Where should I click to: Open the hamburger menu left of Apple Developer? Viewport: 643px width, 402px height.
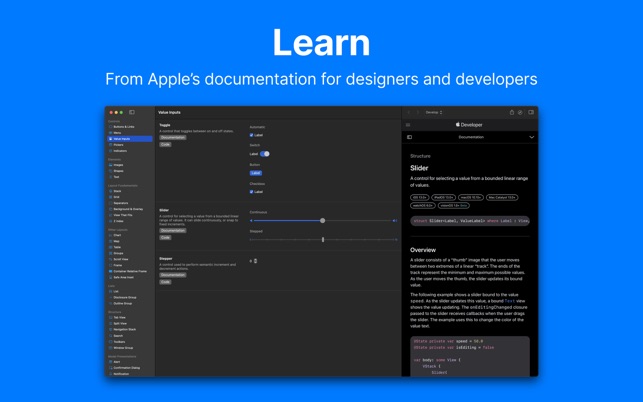pyautogui.click(x=408, y=125)
